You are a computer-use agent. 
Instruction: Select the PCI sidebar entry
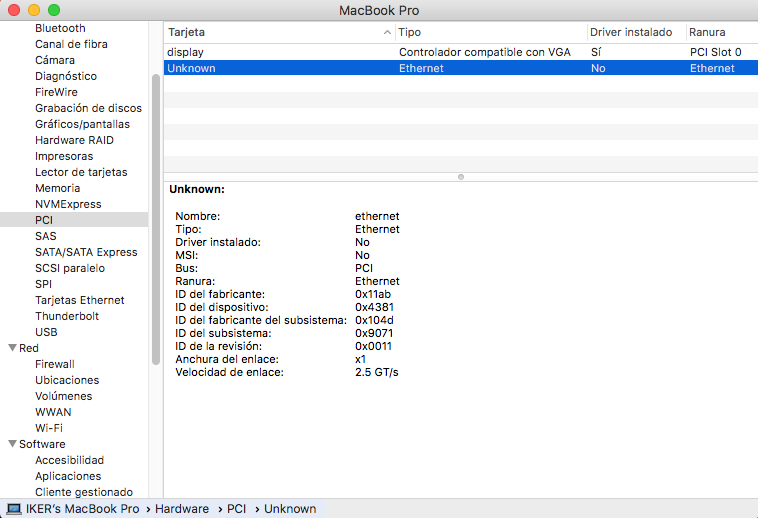click(74, 219)
